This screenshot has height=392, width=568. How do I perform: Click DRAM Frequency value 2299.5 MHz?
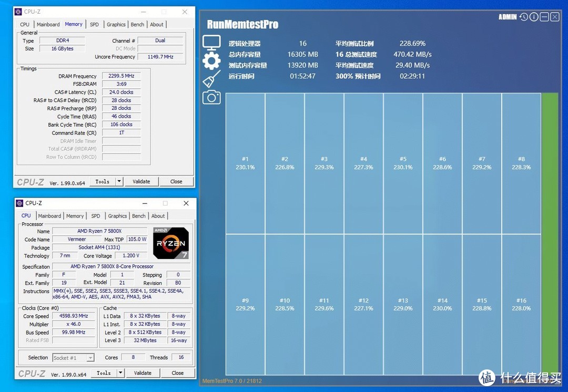click(x=121, y=76)
